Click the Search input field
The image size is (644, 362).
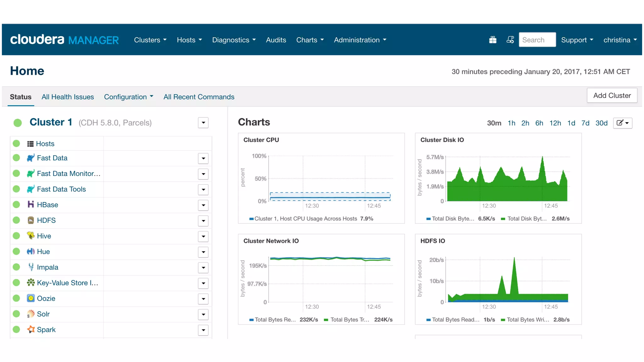point(537,40)
